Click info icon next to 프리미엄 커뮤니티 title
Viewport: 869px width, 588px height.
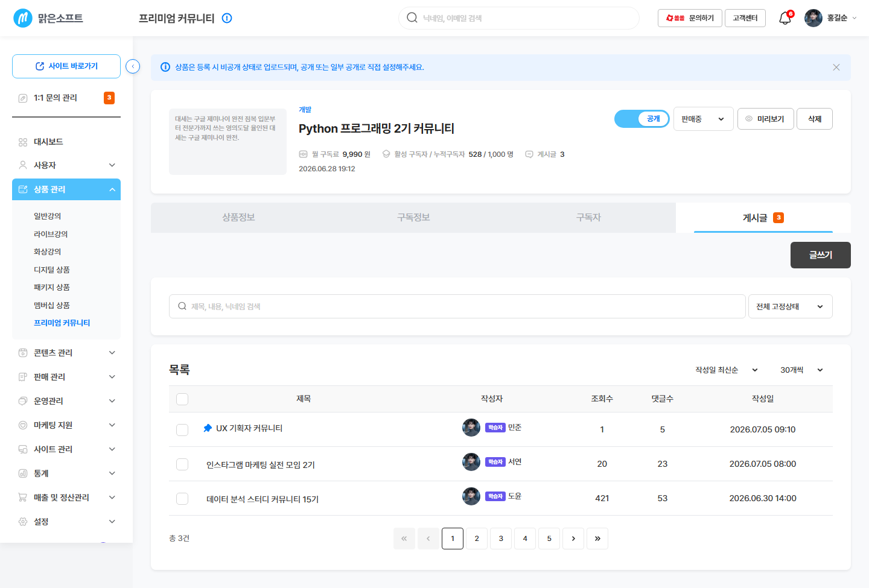click(227, 18)
